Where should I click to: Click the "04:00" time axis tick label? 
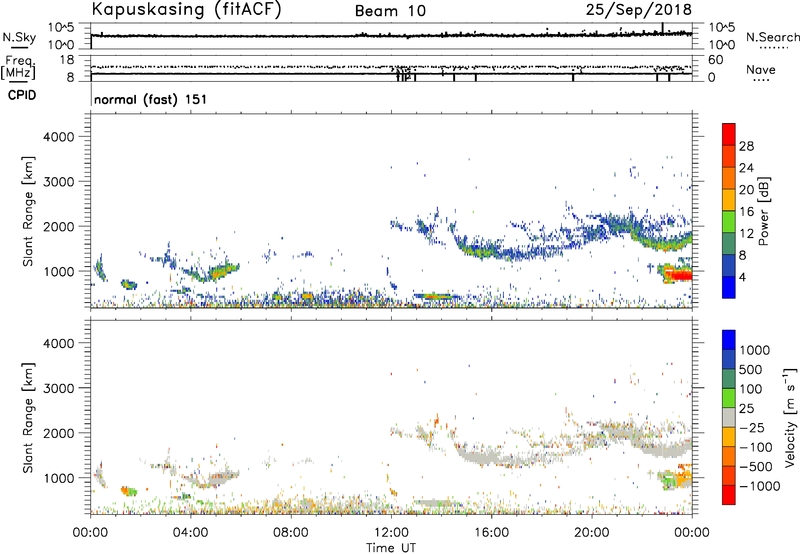[x=190, y=533]
